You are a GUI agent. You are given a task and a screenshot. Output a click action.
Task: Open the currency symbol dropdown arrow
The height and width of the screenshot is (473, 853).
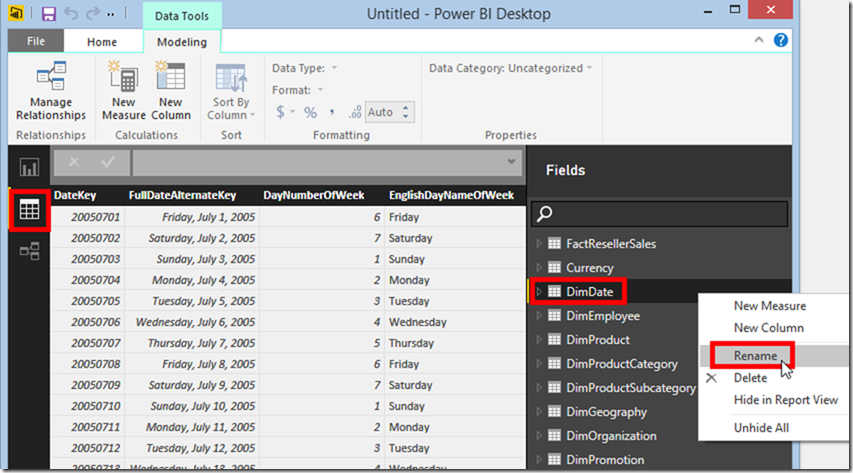coord(293,112)
